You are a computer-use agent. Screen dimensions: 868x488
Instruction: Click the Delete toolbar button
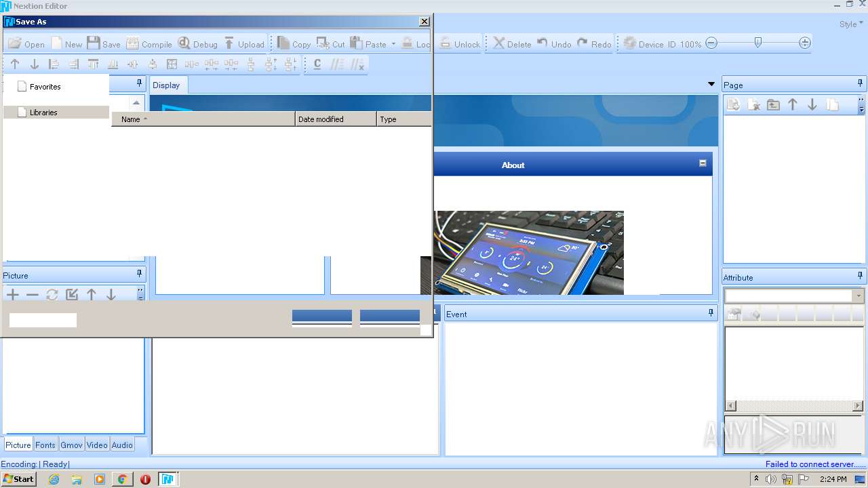[512, 43]
